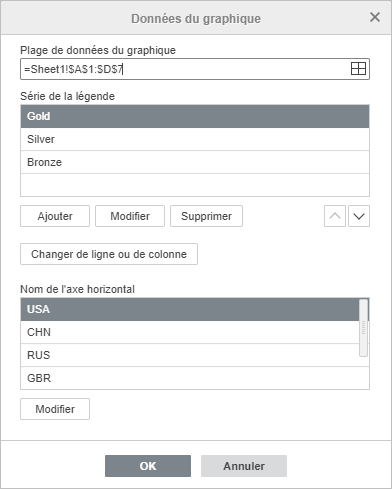Select the Silver legend series
The height and width of the screenshot is (489, 392).
[195, 139]
